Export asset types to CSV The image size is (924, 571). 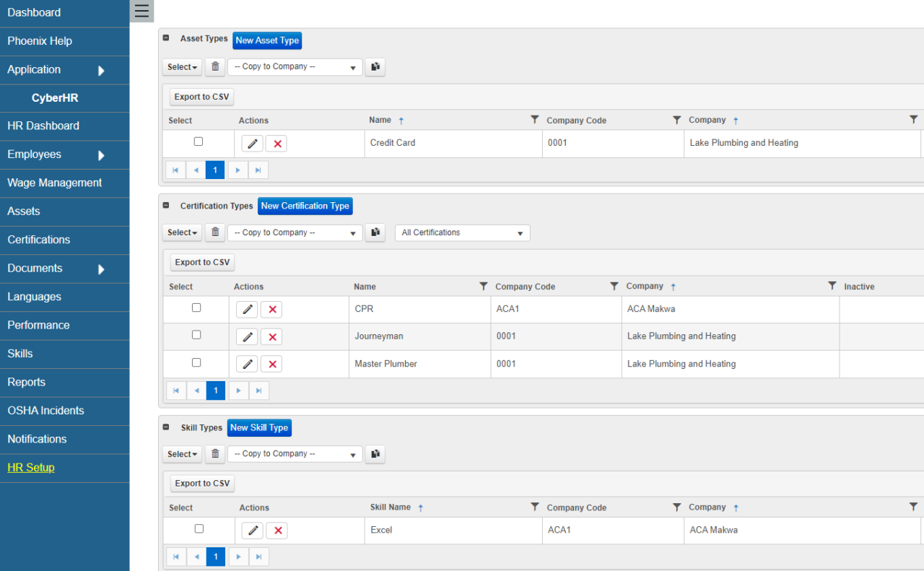pyautogui.click(x=201, y=96)
